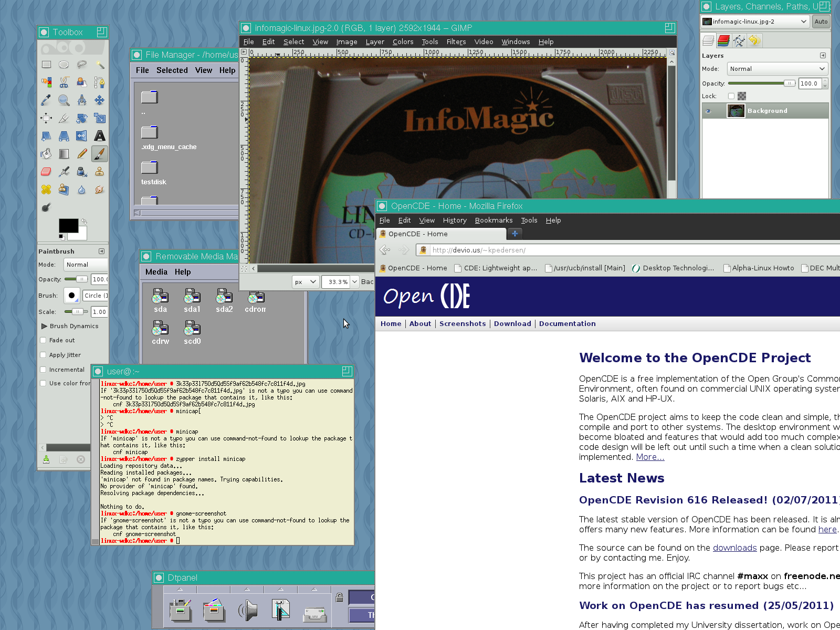Enable the Fade out checkbox

pyautogui.click(x=44, y=340)
